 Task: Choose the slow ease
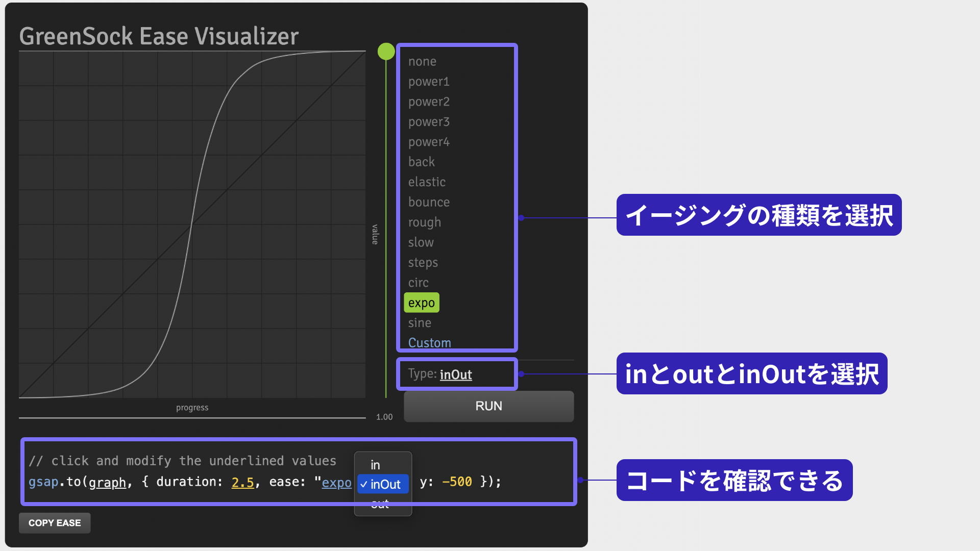click(x=421, y=243)
